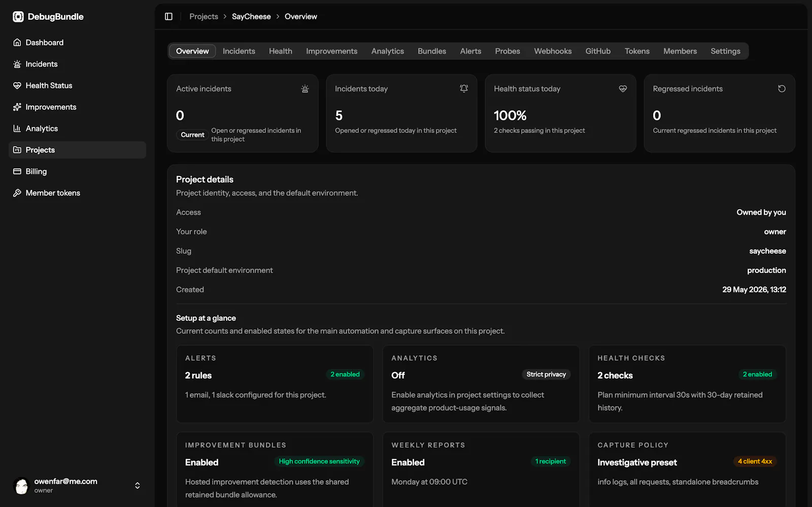Switch to the Incidents tab

pyautogui.click(x=239, y=51)
